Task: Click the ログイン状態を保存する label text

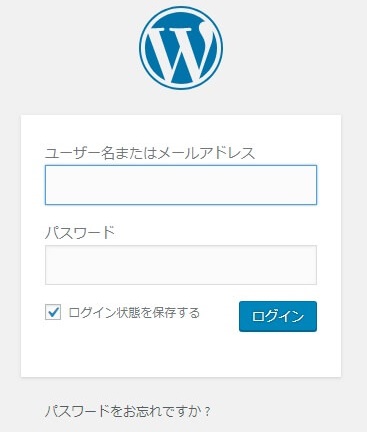Action: click(134, 313)
